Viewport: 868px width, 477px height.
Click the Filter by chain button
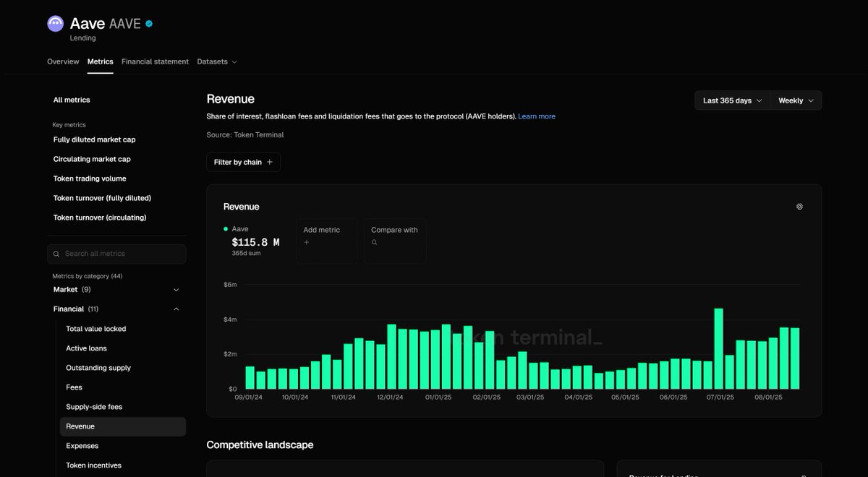pos(243,162)
